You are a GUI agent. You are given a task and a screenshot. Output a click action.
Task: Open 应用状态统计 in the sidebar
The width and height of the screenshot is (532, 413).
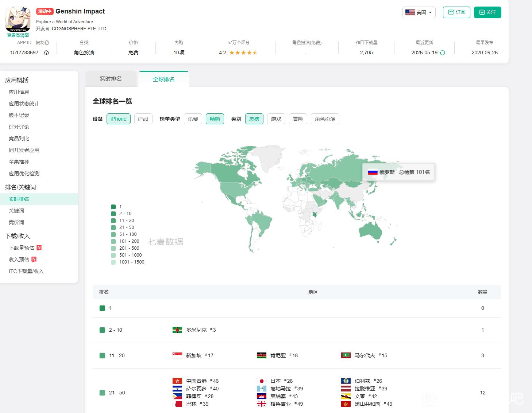(x=24, y=104)
